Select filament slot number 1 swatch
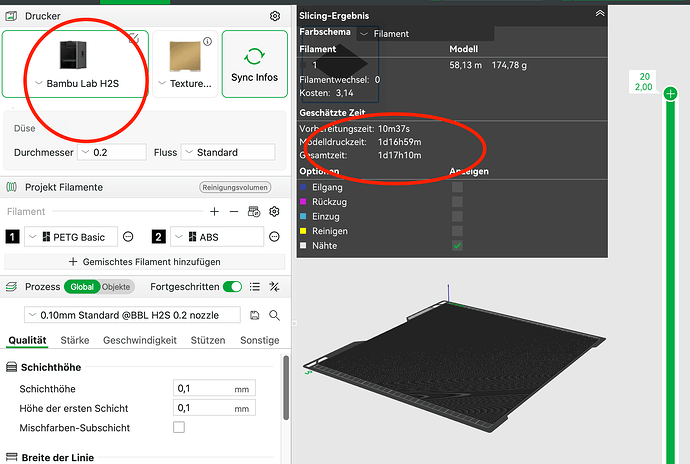This screenshot has width=690, height=464. (12, 237)
